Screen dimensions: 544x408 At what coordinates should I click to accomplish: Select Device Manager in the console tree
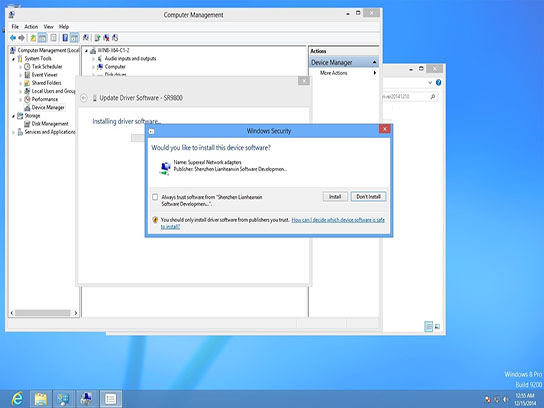click(48, 108)
